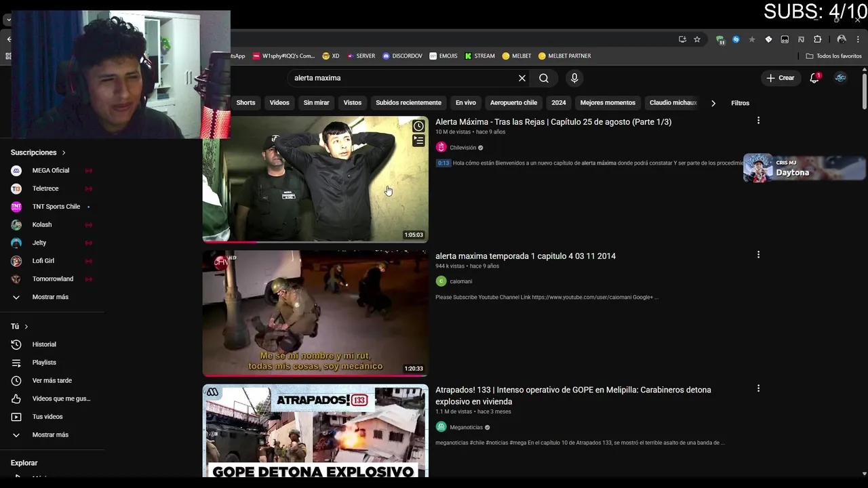Open Chrome's three-dot menu
868x488 pixels.
(x=859, y=39)
